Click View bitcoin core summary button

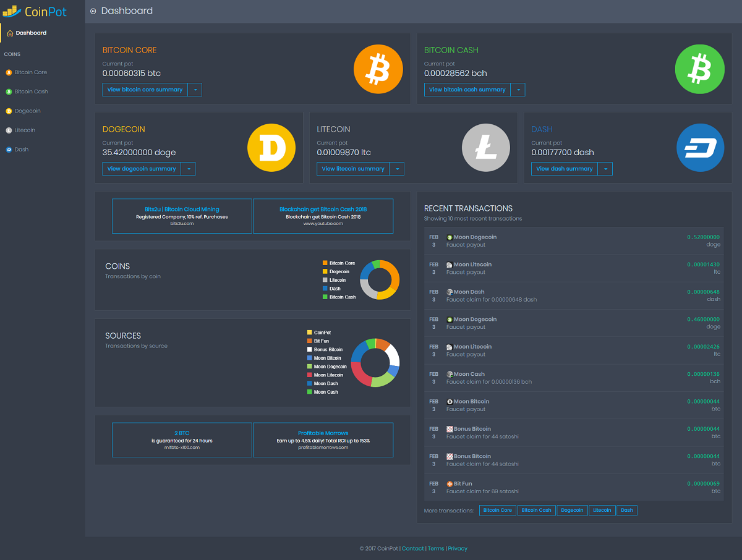(145, 90)
